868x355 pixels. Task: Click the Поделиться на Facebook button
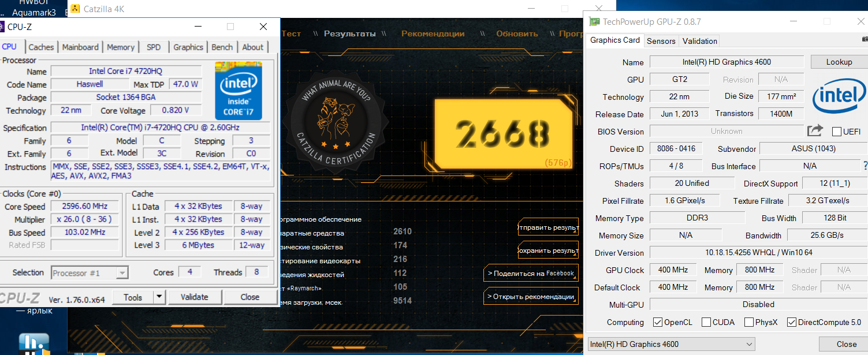tap(531, 273)
